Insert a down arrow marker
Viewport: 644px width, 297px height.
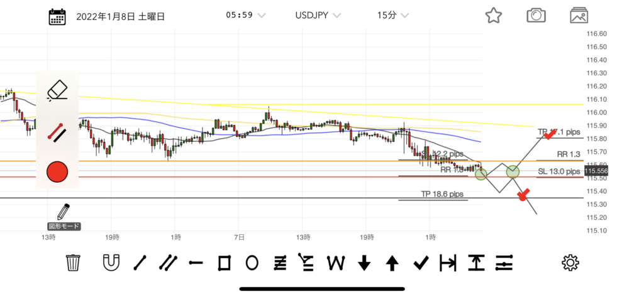[364, 262]
